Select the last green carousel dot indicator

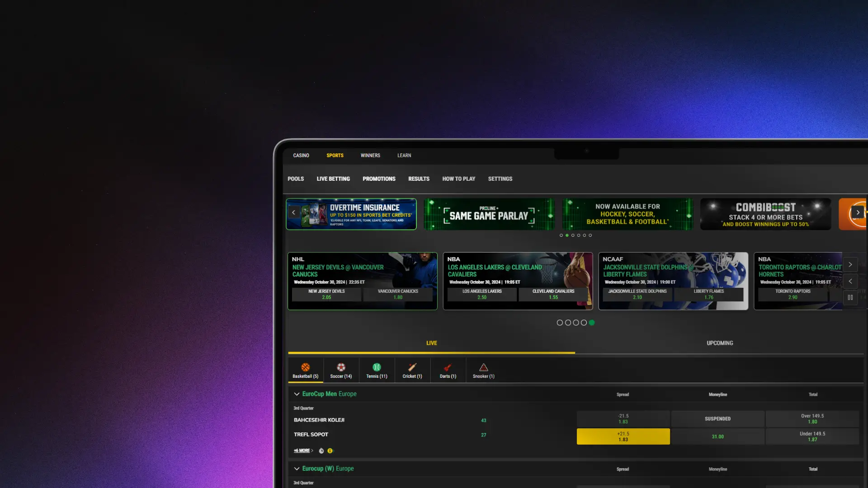click(592, 323)
